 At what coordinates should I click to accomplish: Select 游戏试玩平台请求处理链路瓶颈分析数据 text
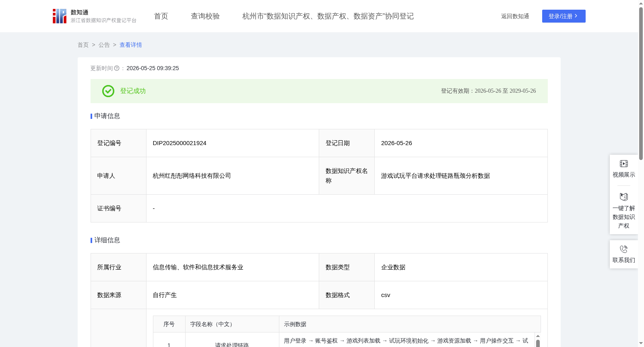click(x=436, y=176)
